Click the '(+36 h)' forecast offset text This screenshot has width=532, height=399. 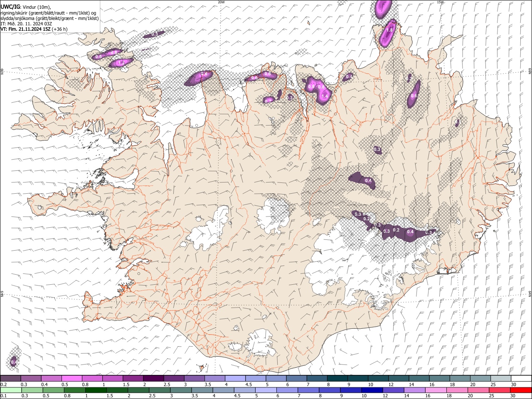(60, 29)
